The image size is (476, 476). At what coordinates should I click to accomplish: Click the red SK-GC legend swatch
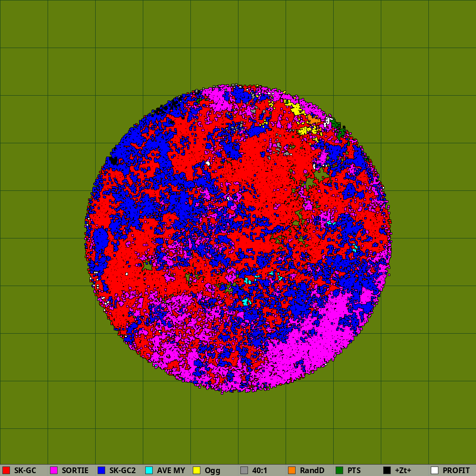coord(6,470)
